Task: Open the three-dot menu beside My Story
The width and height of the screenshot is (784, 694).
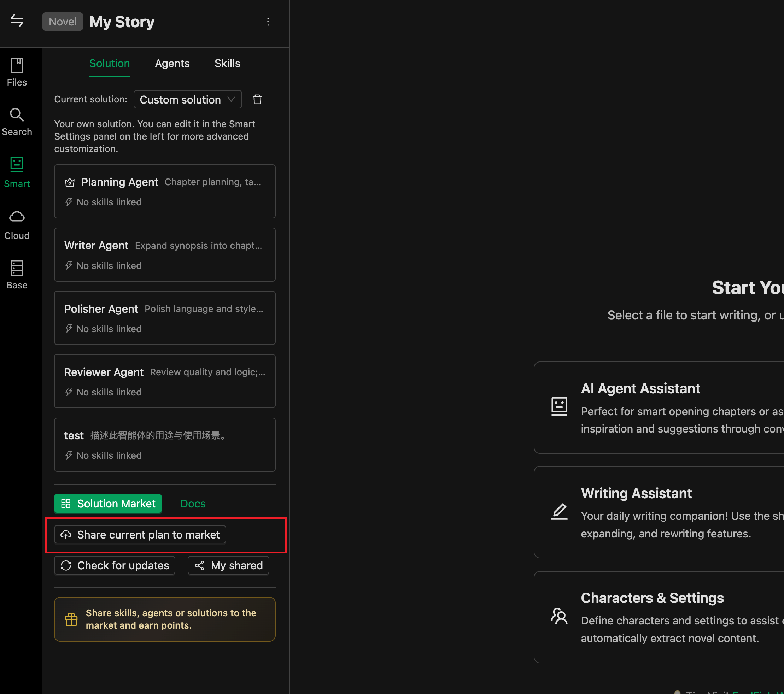Action: pos(268,22)
